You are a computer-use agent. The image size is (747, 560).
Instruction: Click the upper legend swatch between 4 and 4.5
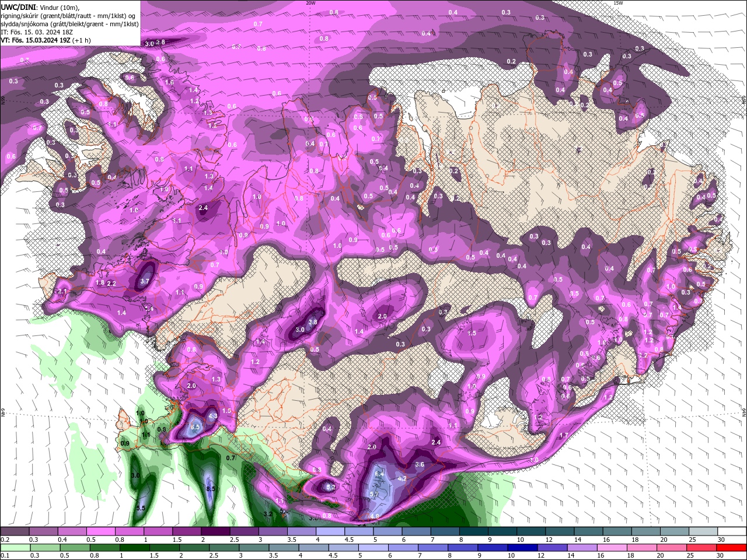(330, 531)
